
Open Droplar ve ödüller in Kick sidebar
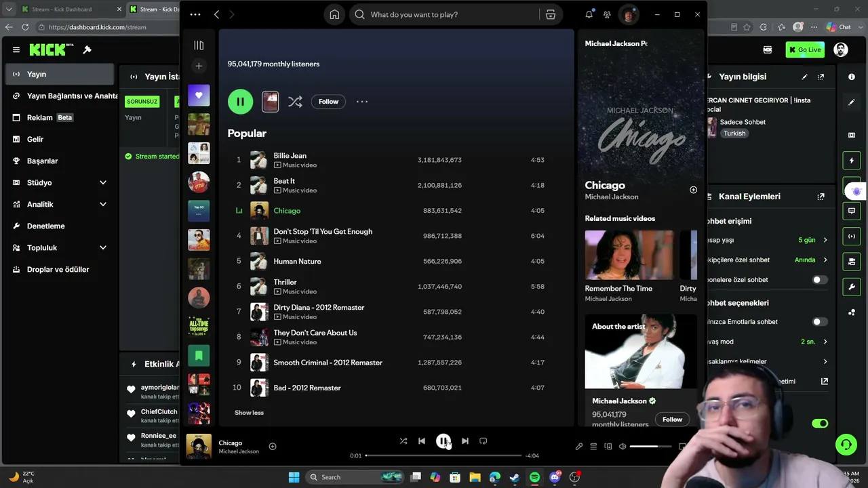tap(60, 269)
